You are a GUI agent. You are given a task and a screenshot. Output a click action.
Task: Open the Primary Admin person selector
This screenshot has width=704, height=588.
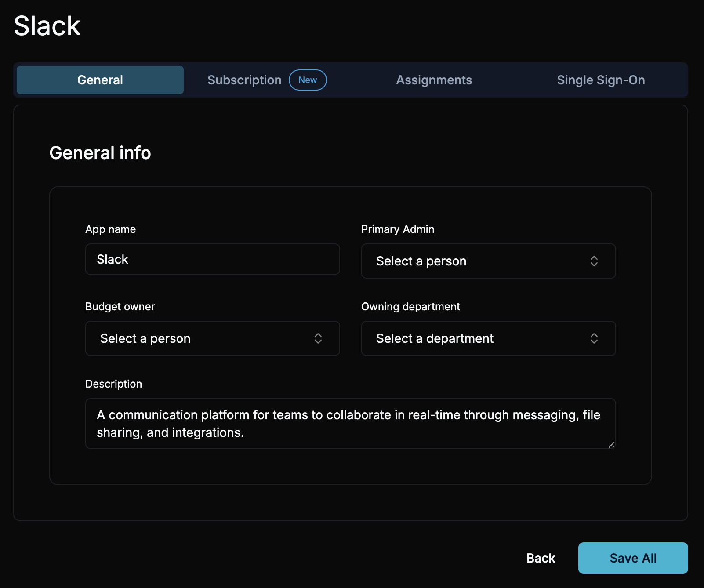click(x=488, y=261)
